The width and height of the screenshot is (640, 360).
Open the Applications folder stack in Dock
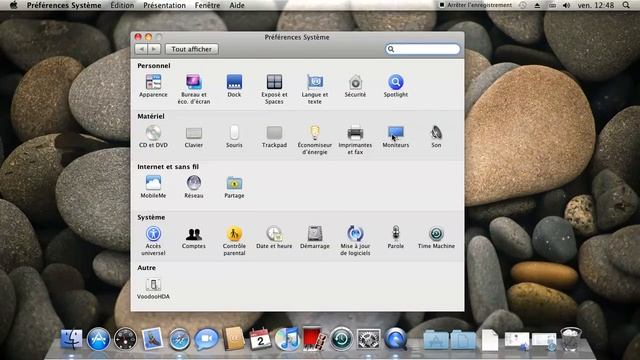click(x=436, y=340)
